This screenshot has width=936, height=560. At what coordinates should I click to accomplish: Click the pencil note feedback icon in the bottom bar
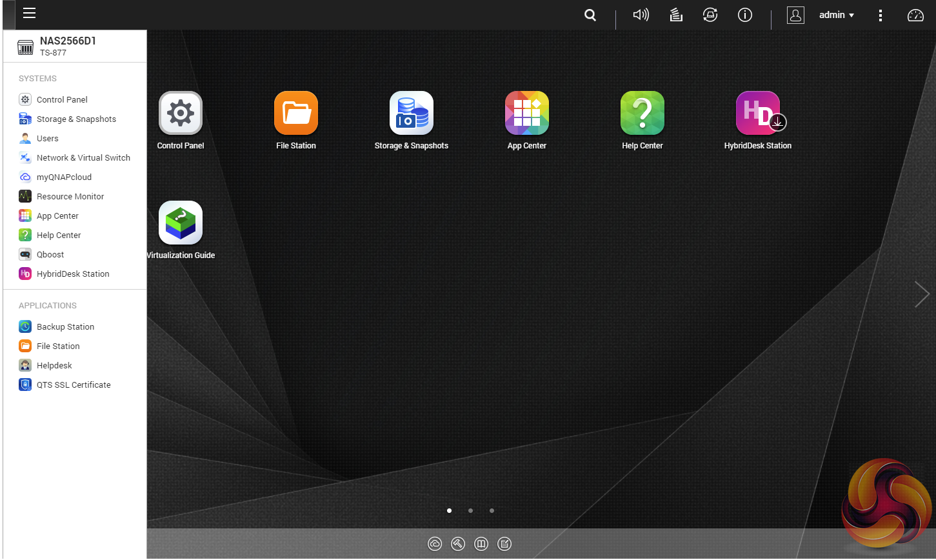pos(504,544)
